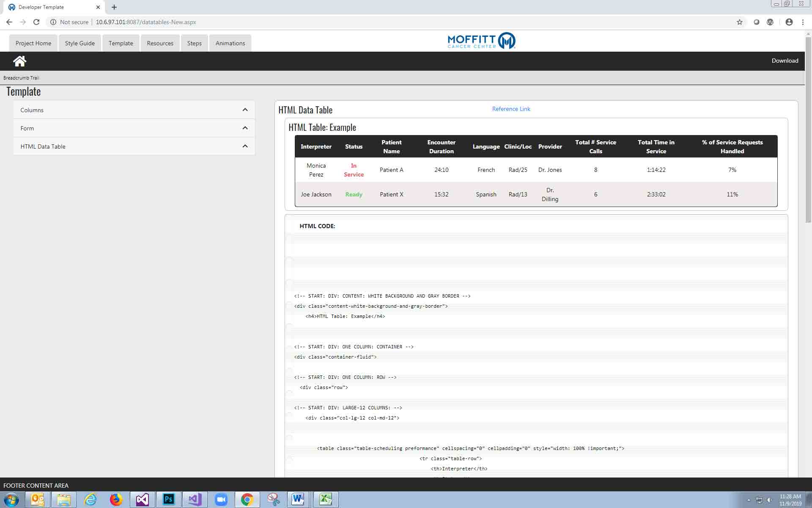Open Photoshop from the taskbar
Image resolution: width=812 pixels, height=508 pixels.
(168, 500)
